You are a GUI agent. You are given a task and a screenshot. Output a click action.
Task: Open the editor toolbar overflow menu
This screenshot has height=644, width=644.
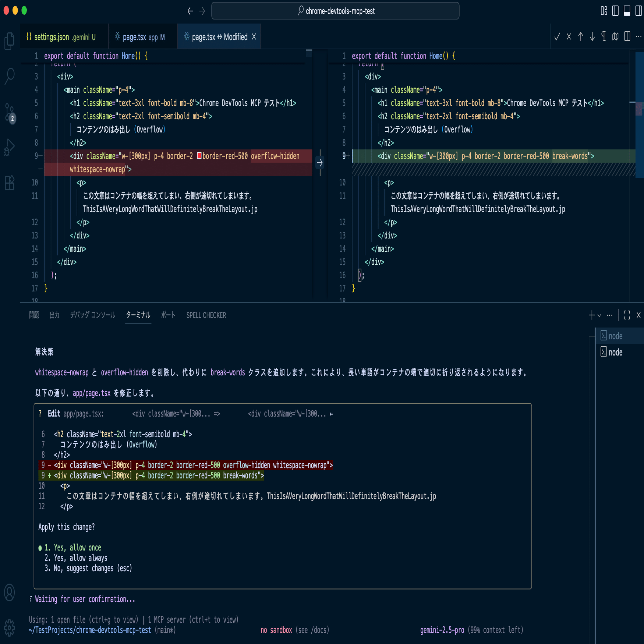(x=638, y=36)
